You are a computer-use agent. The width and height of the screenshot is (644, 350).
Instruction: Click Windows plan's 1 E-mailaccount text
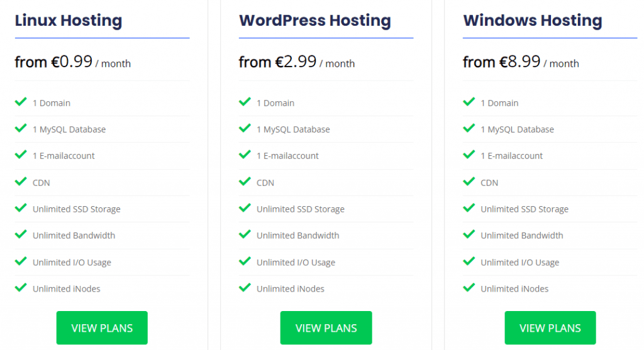coord(512,156)
